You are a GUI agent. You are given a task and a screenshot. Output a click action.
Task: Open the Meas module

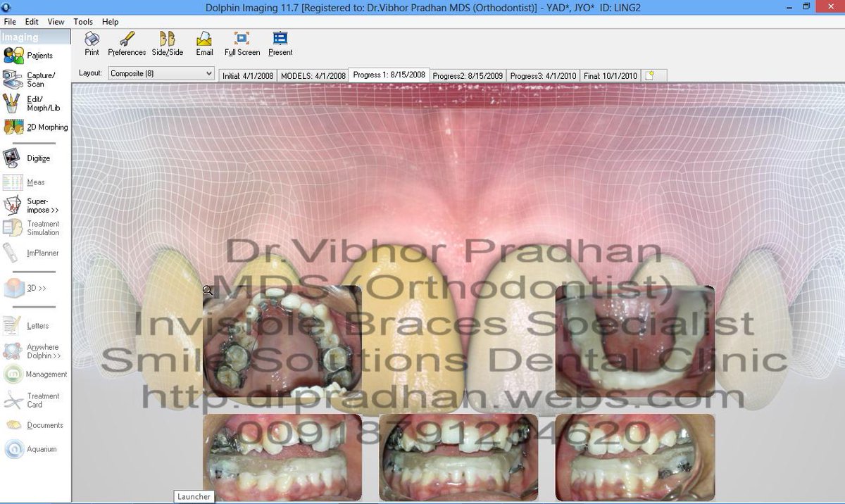(x=25, y=182)
